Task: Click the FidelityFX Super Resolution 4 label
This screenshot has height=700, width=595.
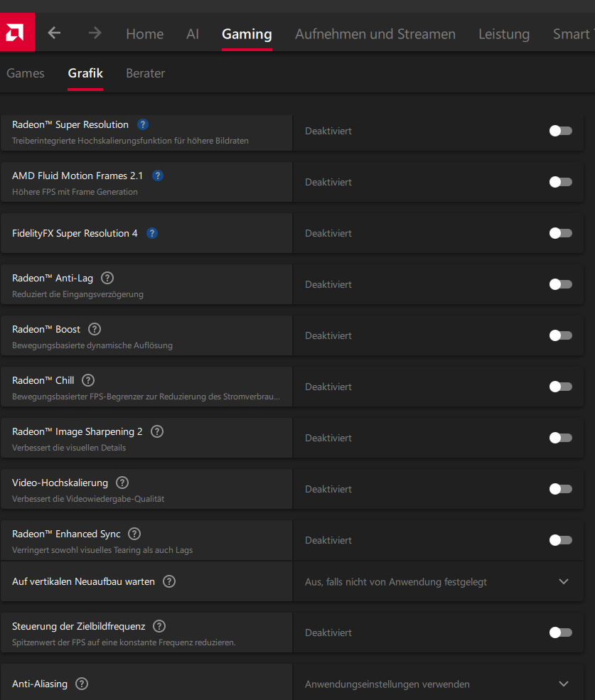Action: [x=75, y=233]
